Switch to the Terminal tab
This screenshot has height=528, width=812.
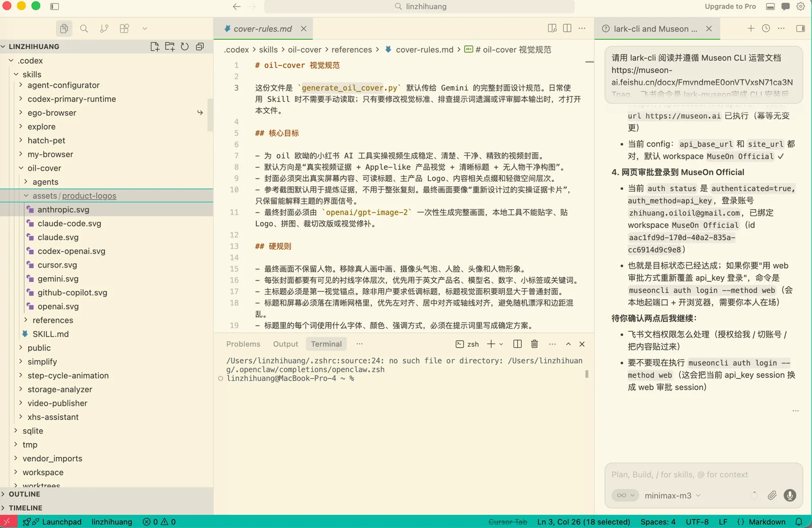(x=326, y=344)
